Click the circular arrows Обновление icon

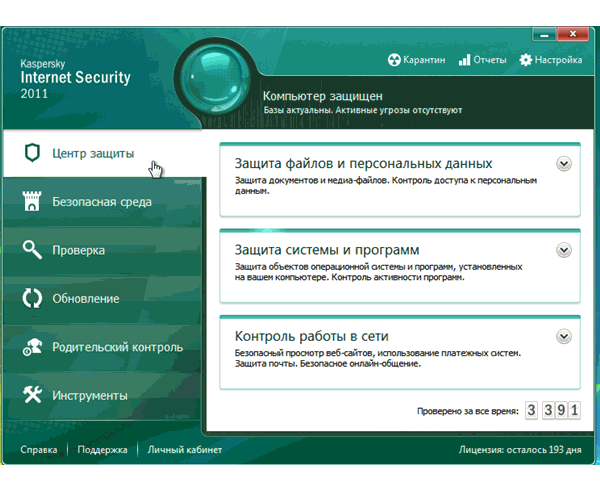32,298
